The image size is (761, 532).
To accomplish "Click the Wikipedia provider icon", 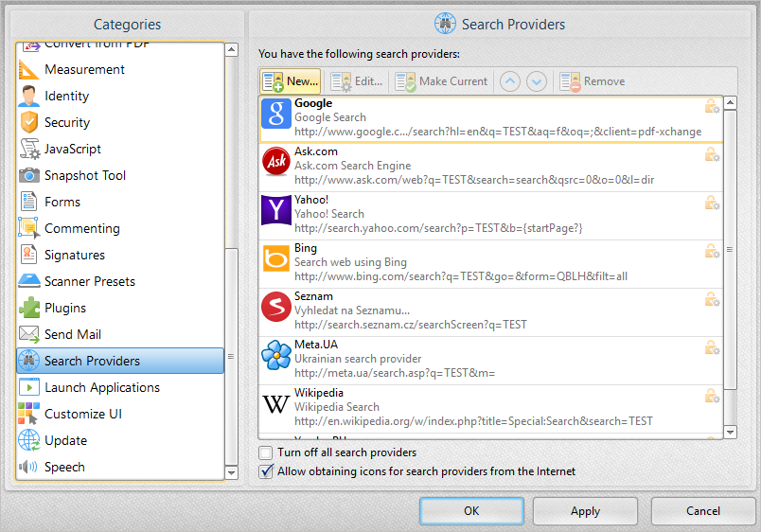I will point(275,406).
